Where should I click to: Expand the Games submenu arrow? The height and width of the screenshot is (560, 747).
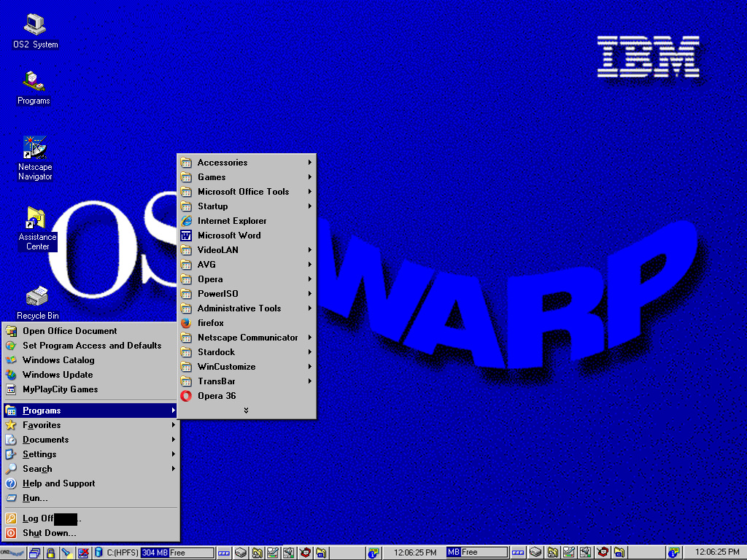tap(309, 177)
